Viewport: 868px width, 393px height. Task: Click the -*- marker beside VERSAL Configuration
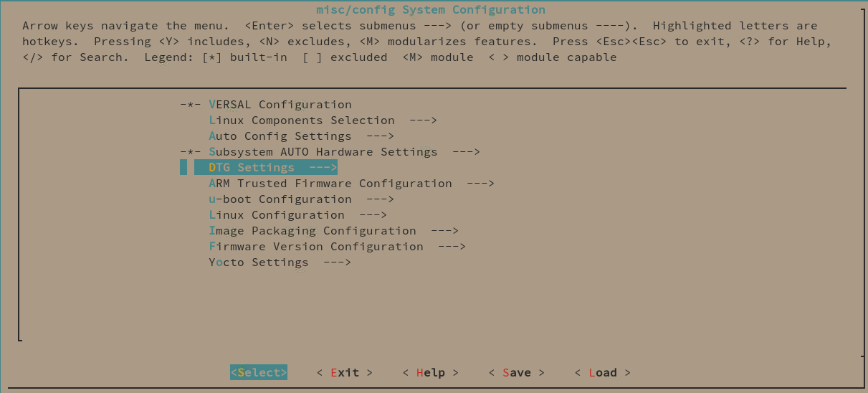[191, 105]
